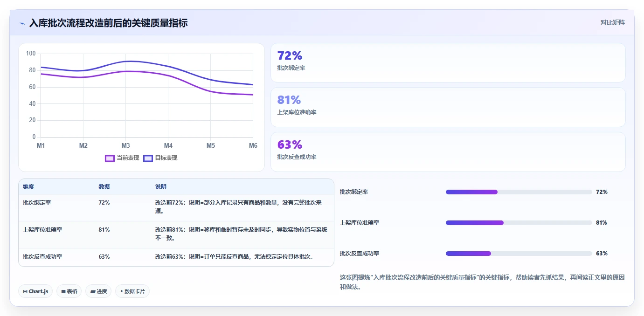
Task: Click the 数据 column header
Action: pyautogui.click(x=104, y=187)
